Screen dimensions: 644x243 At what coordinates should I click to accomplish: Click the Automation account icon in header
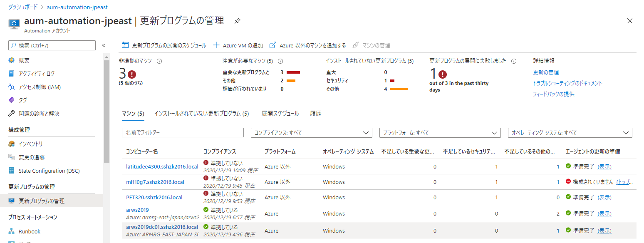coord(15,24)
